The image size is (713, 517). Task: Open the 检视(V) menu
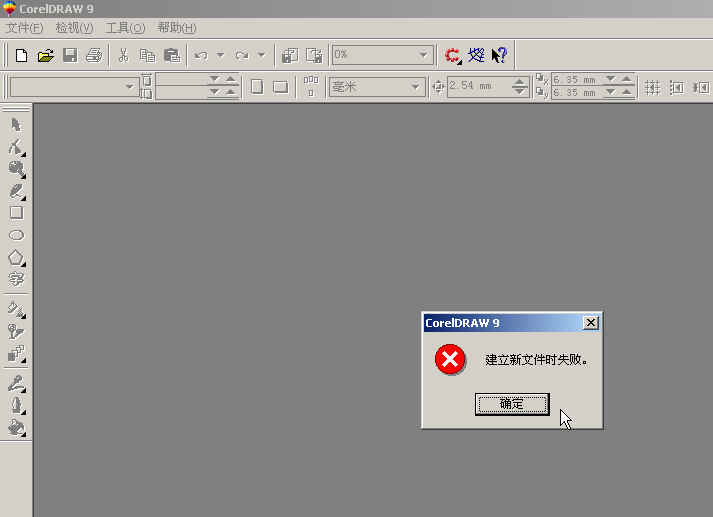pyautogui.click(x=74, y=28)
